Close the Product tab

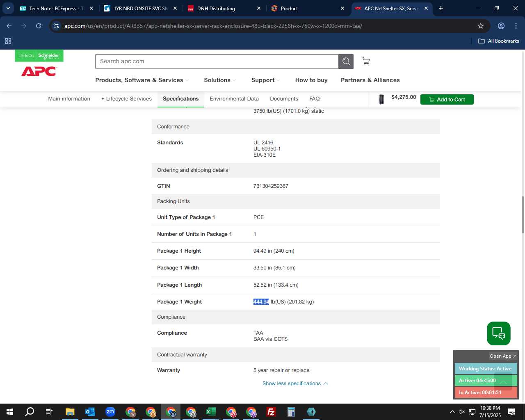pos(342,8)
